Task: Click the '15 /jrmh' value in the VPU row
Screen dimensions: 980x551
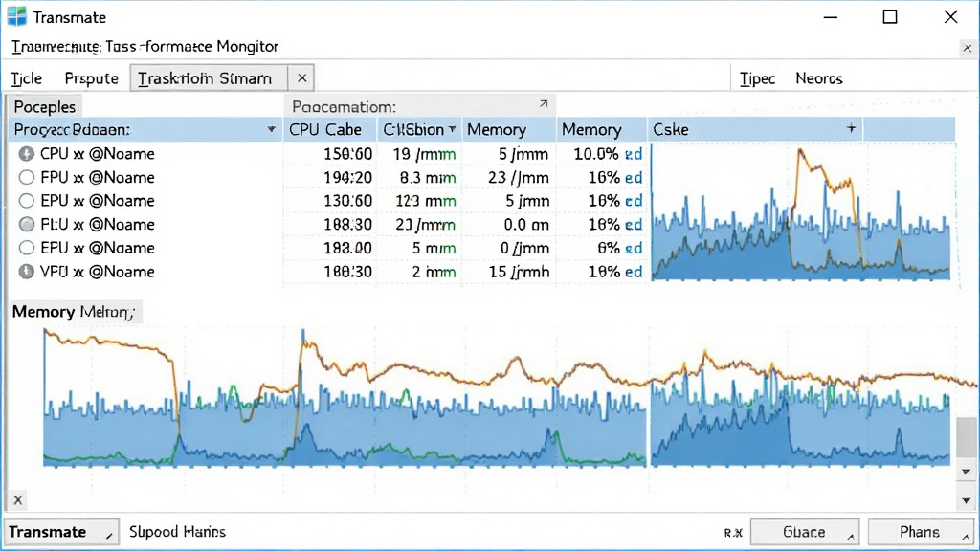Action: tap(520, 272)
